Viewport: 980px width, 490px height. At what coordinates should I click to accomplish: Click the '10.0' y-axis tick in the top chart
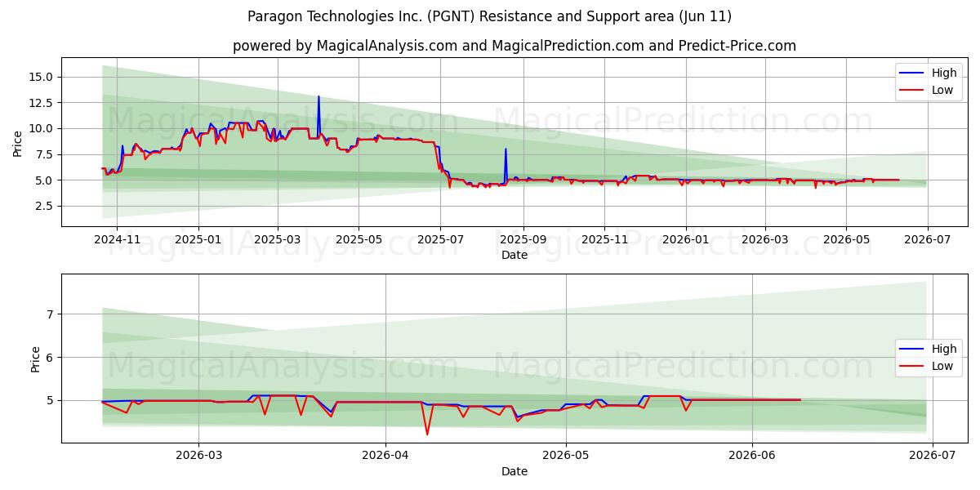[x=42, y=128]
